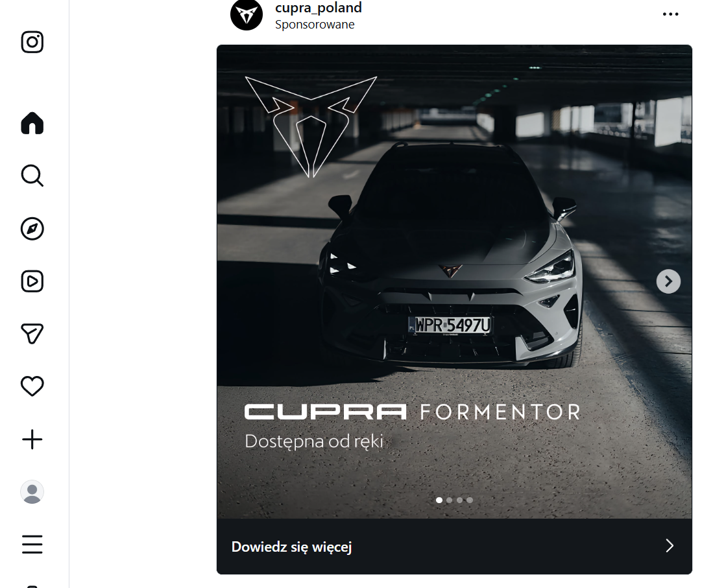Image resolution: width=726 pixels, height=588 pixels.
Task: Click the Instagram logo icon
Action: pyautogui.click(x=32, y=42)
